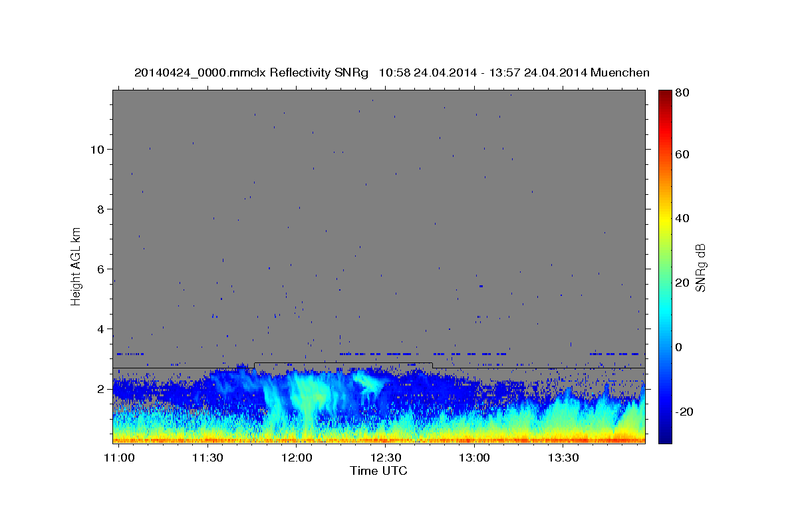
Task: Click the 13:00 time tick label
Action: [x=475, y=458]
